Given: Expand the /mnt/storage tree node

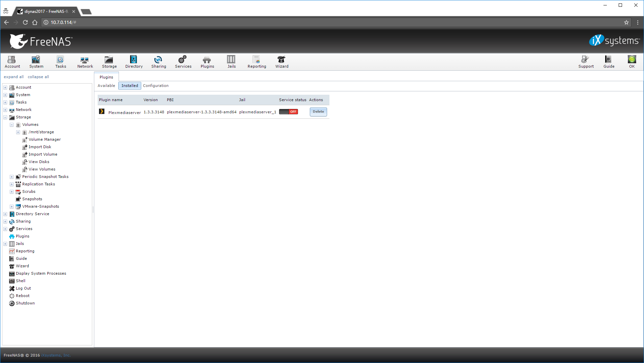Looking at the screenshot, I should click(18, 132).
